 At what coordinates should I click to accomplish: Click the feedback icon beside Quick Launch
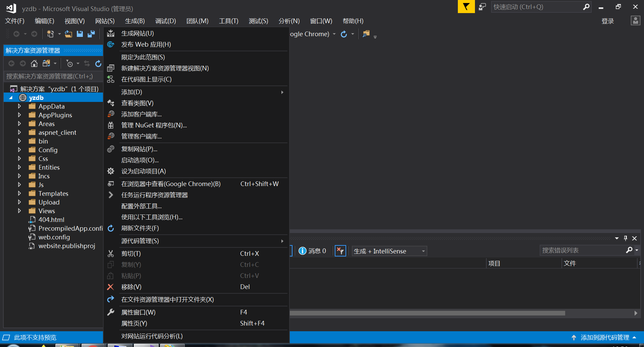click(x=482, y=7)
